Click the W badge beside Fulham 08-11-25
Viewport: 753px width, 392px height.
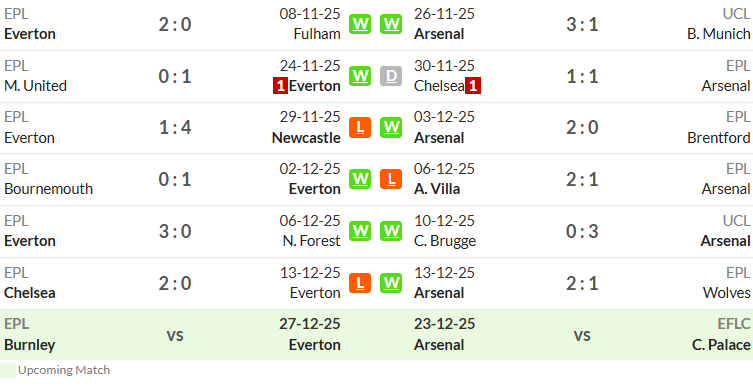click(360, 24)
